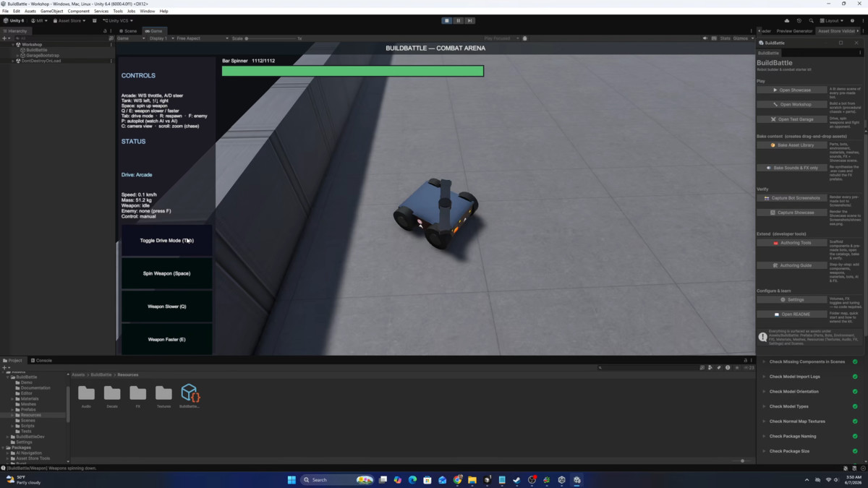Open the GameObject menu
This screenshot has width=868, height=488.
tap(51, 12)
